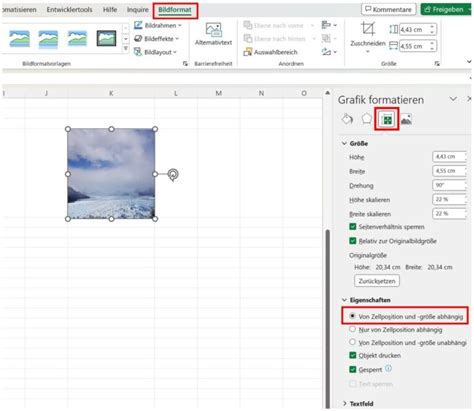Open the Bildeffekte dropdown
This screenshot has width=474, height=411.
click(156, 39)
